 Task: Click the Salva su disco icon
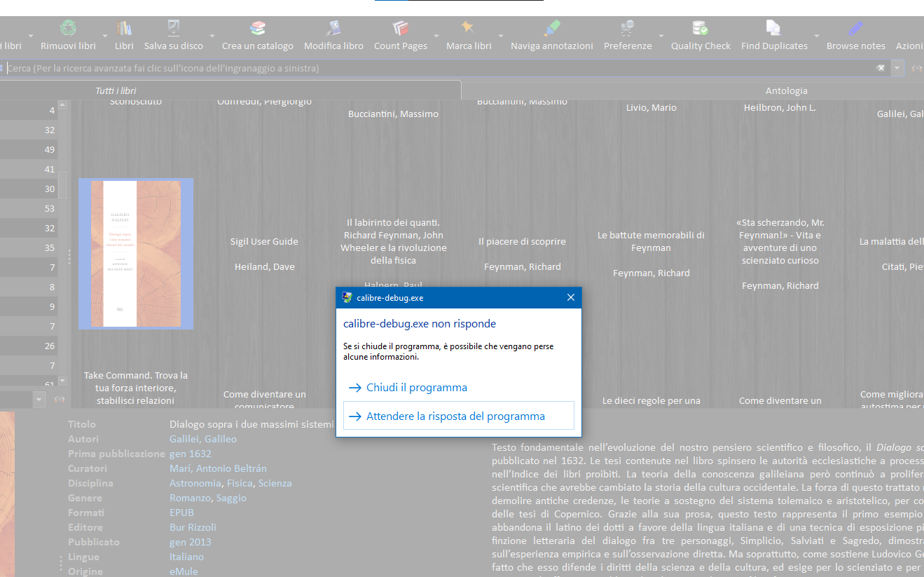pos(174,28)
